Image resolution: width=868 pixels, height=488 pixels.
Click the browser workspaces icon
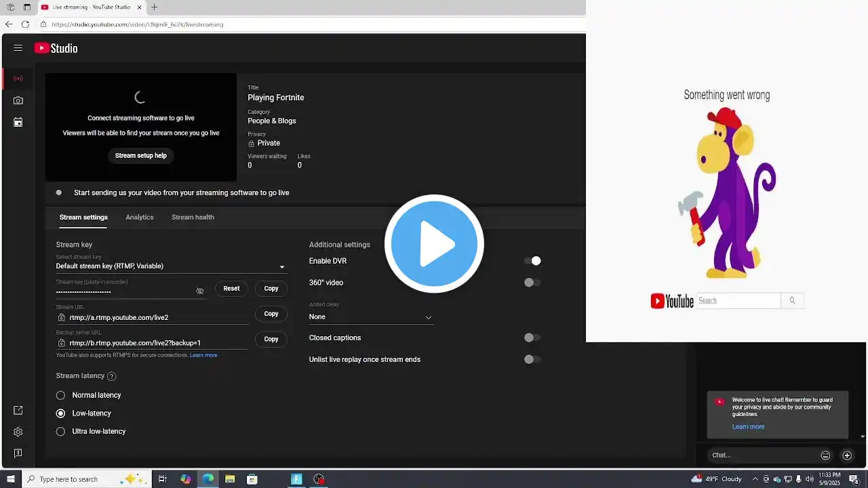coord(11,7)
